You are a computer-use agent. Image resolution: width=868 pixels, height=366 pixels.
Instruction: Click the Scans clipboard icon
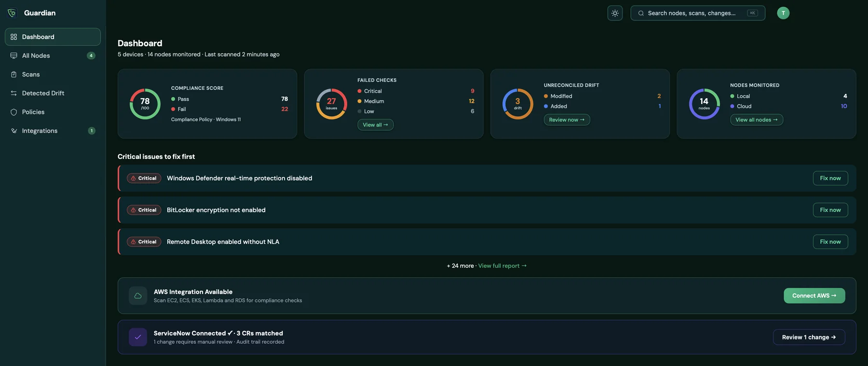pyautogui.click(x=14, y=74)
